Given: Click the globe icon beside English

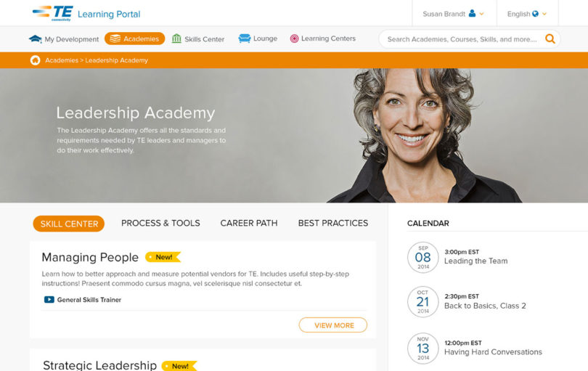Looking at the screenshot, I should coord(535,14).
